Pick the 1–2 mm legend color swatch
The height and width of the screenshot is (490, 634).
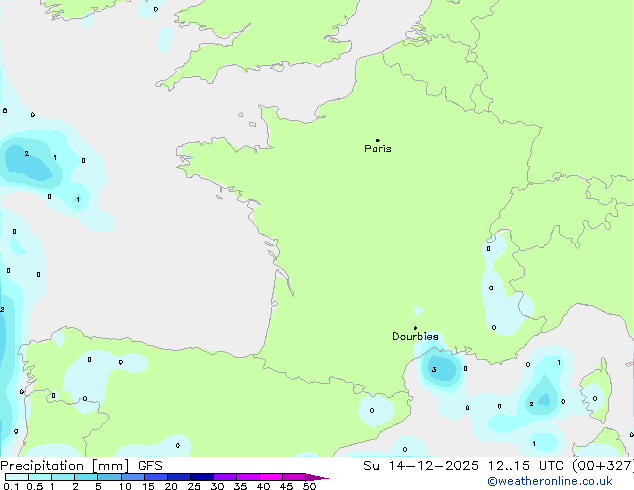pos(63,477)
